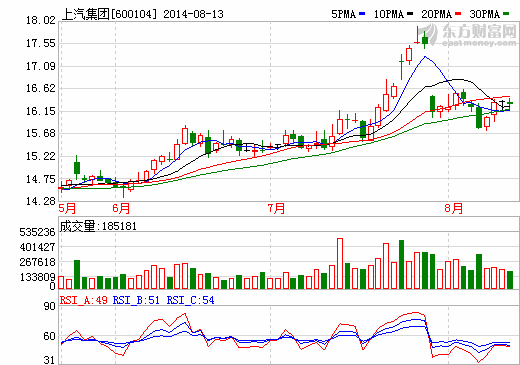Click the RSI_A:49 indicator label
Image resolution: width=520 pixels, height=365 pixels.
coord(84,300)
